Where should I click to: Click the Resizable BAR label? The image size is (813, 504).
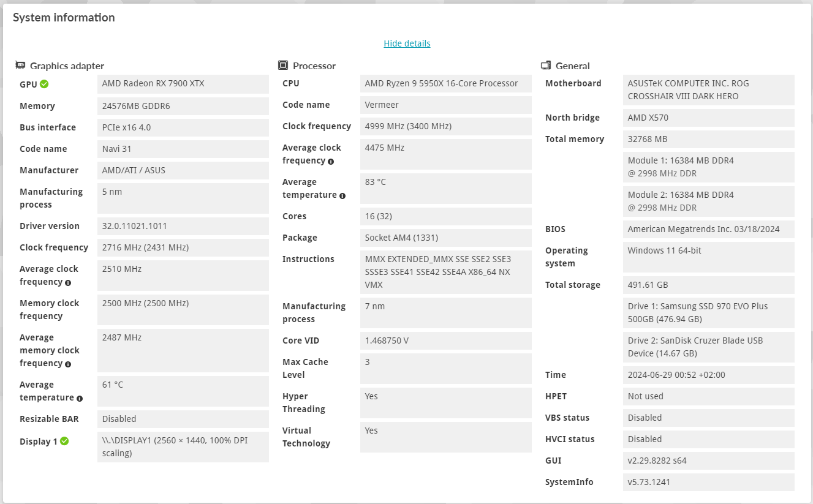[x=49, y=419]
